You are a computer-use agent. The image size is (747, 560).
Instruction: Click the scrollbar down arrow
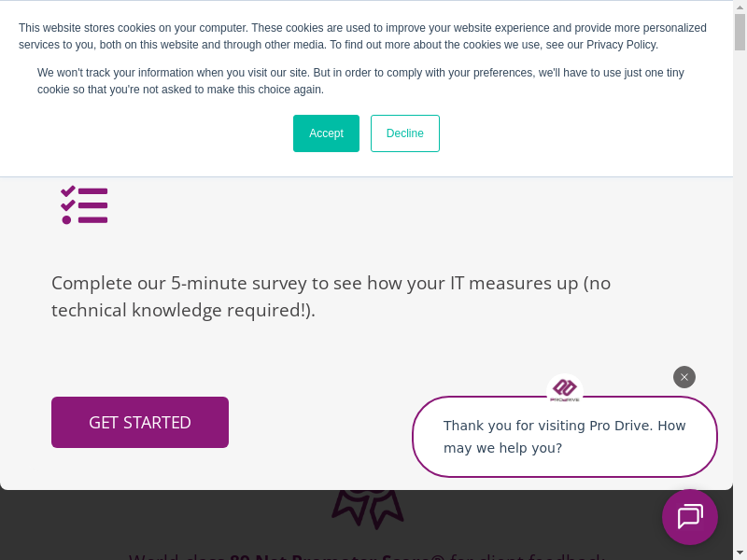pos(740,553)
